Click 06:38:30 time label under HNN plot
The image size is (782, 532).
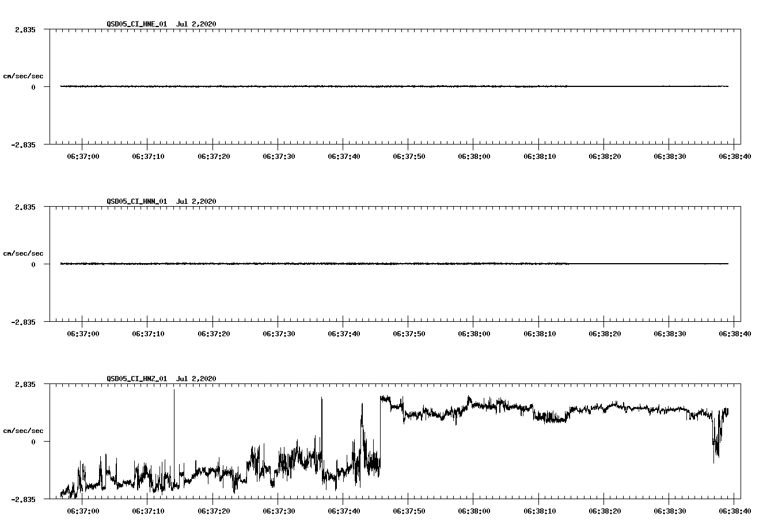(x=670, y=333)
